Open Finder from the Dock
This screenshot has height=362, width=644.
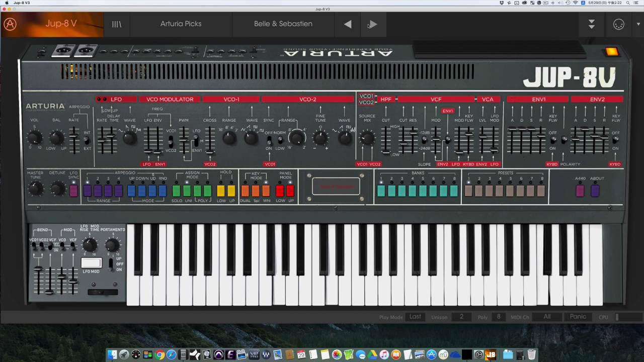click(112, 354)
